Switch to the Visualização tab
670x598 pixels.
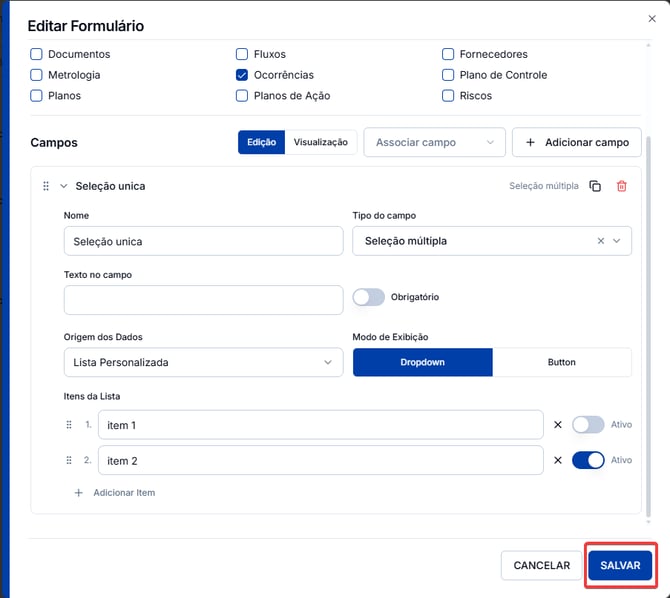pyautogui.click(x=320, y=142)
